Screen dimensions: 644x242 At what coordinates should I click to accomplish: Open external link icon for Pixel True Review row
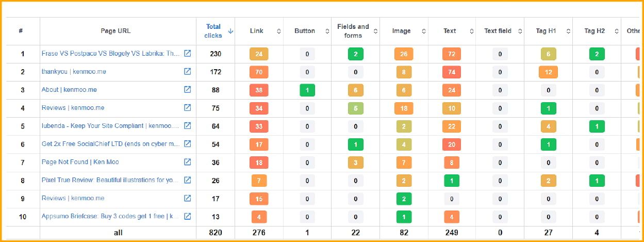(188, 180)
